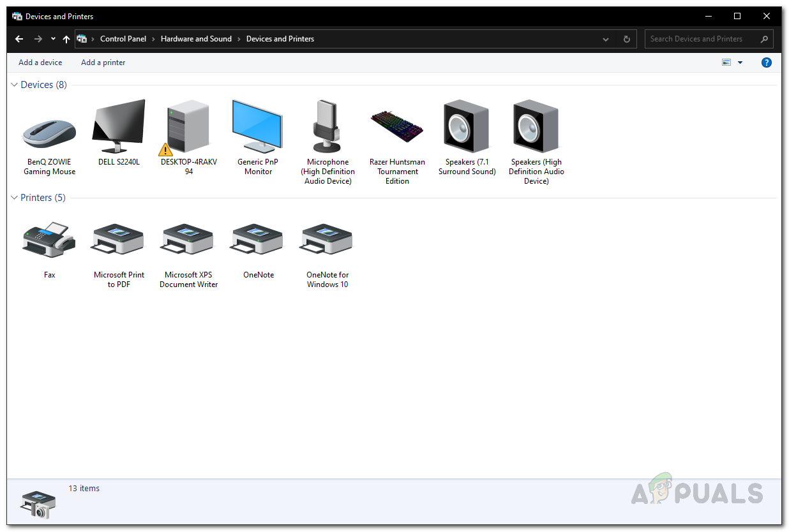Image resolution: width=789 pixels, height=532 pixels.
Task: Click the search magnifier icon
Action: point(764,39)
